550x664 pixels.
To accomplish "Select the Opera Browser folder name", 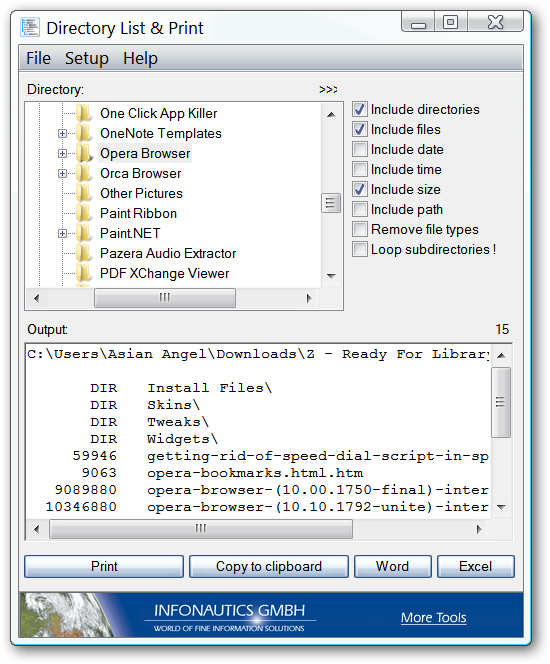I will tap(145, 153).
